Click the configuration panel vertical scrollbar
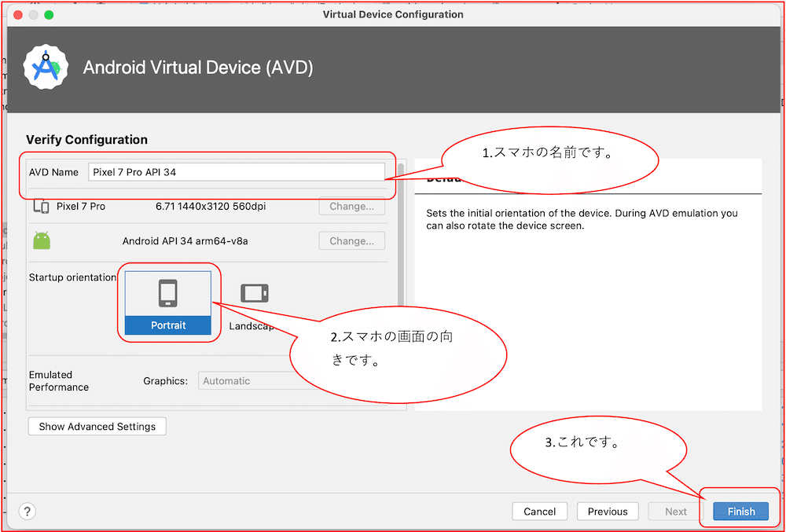The height and width of the screenshot is (532, 786). [x=401, y=236]
